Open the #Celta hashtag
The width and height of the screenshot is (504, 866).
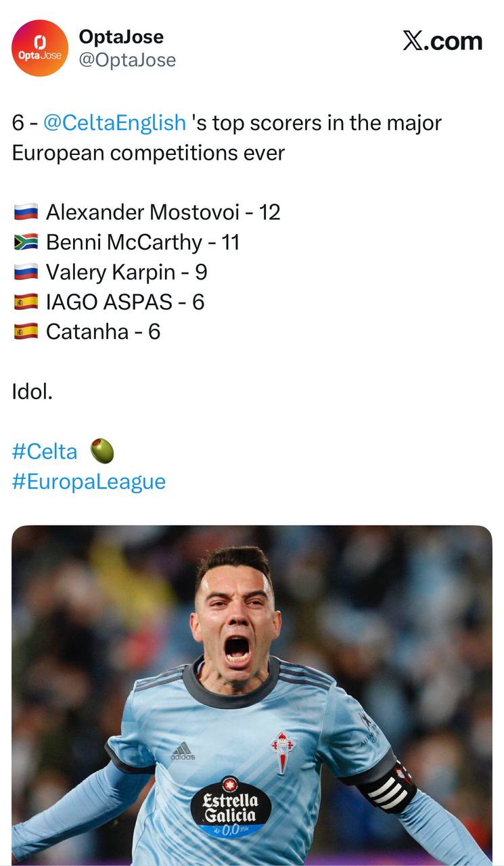pyautogui.click(x=45, y=451)
